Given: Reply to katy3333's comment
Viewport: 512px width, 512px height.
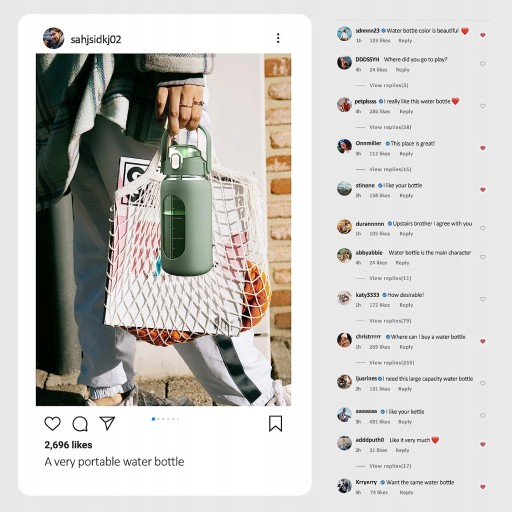Looking at the screenshot, I should (x=406, y=305).
